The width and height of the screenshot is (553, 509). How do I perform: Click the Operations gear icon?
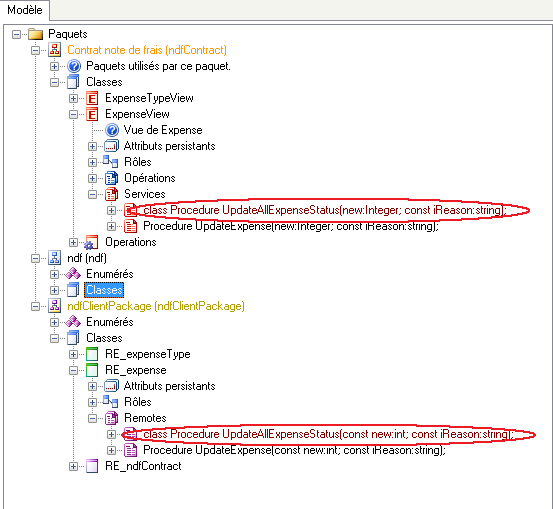pos(91,242)
